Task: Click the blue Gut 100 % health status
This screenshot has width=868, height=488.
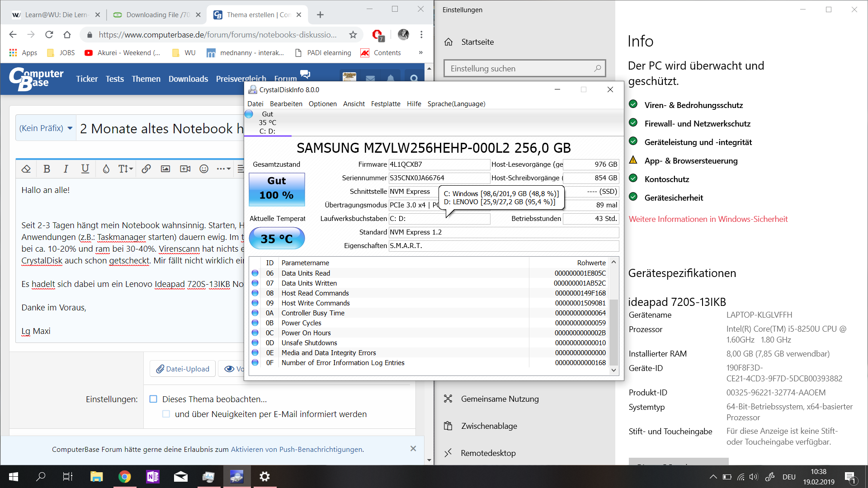Action: coord(277,189)
